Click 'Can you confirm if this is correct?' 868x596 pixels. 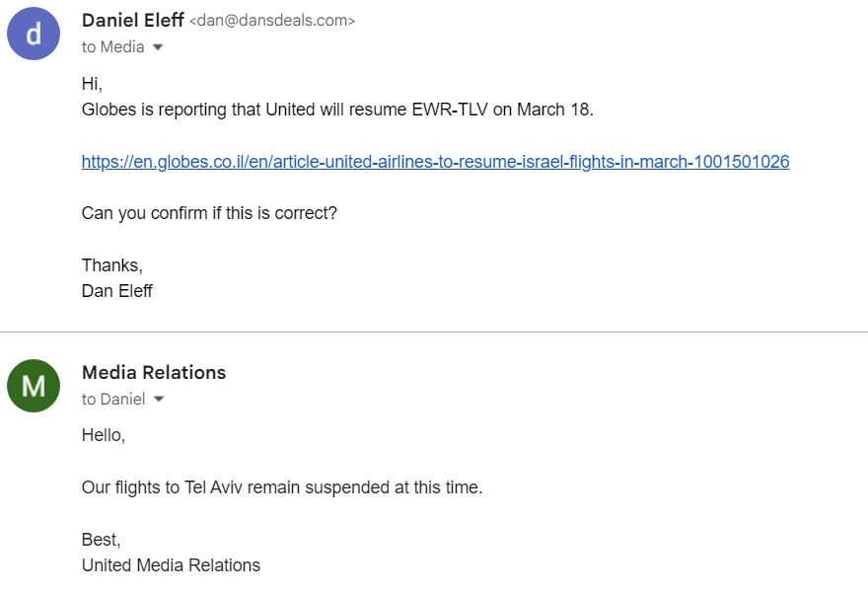click(209, 213)
